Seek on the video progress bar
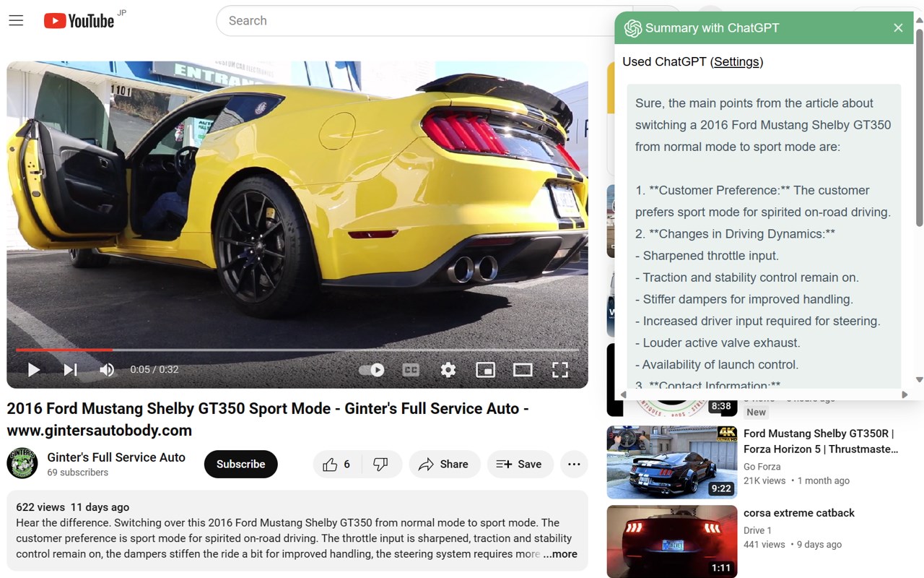 click(x=297, y=350)
